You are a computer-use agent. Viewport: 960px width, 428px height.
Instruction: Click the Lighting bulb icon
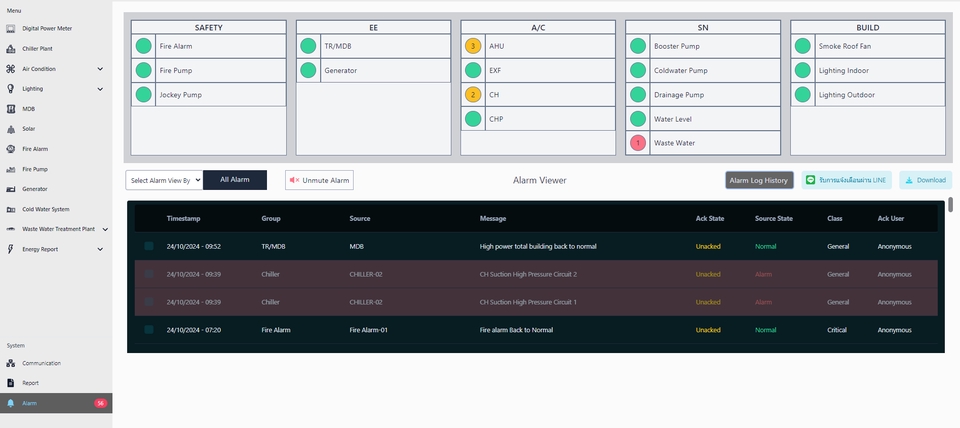point(10,89)
